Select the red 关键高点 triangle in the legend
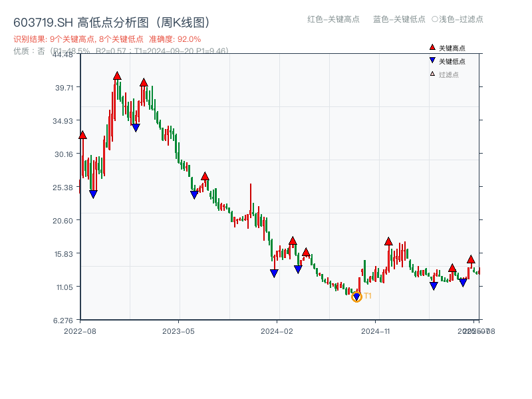 432,47
